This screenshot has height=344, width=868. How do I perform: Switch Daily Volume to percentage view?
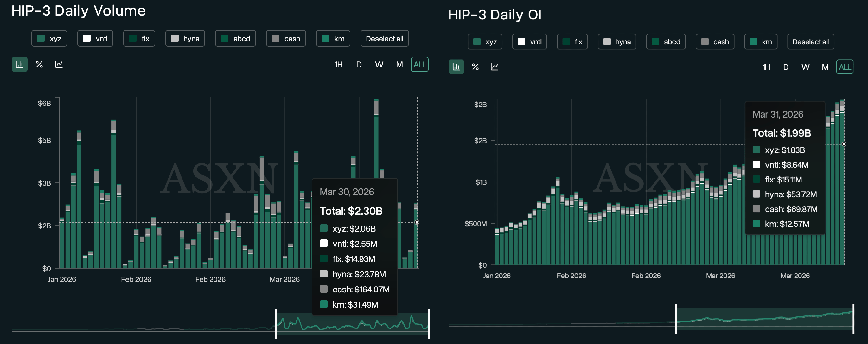[39, 64]
